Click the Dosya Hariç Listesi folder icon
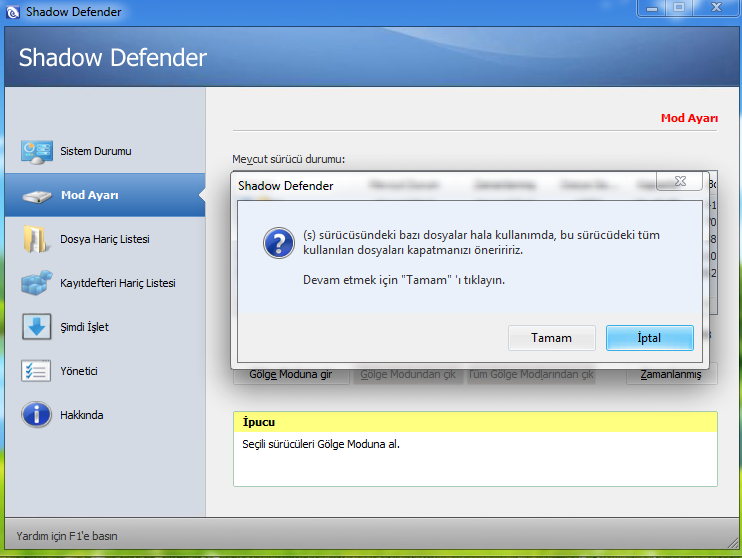This screenshot has height=558, width=742. (36, 239)
